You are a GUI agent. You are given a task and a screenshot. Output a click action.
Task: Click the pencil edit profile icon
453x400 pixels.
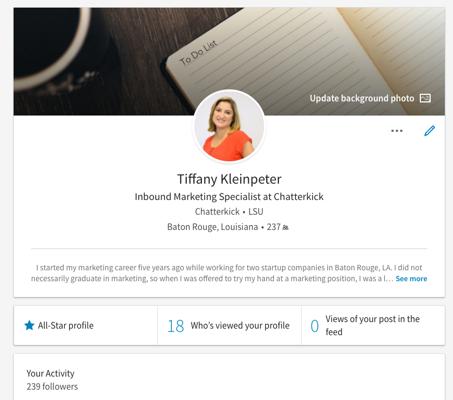click(x=429, y=131)
